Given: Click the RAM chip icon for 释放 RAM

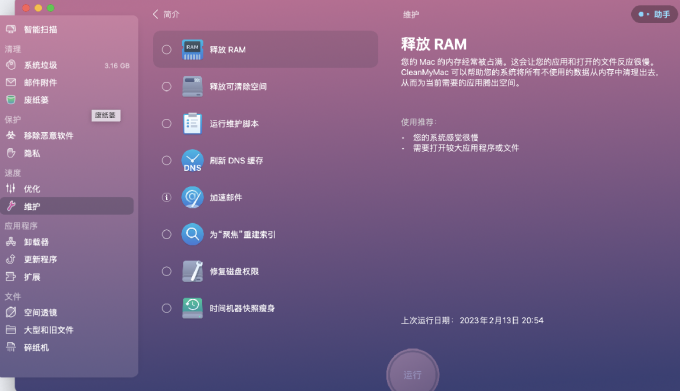Looking at the screenshot, I should click(192, 49).
